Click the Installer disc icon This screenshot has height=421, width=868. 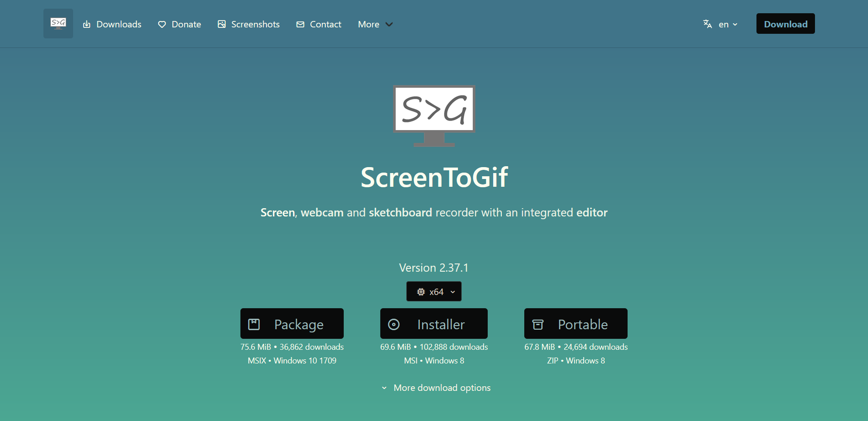(394, 324)
